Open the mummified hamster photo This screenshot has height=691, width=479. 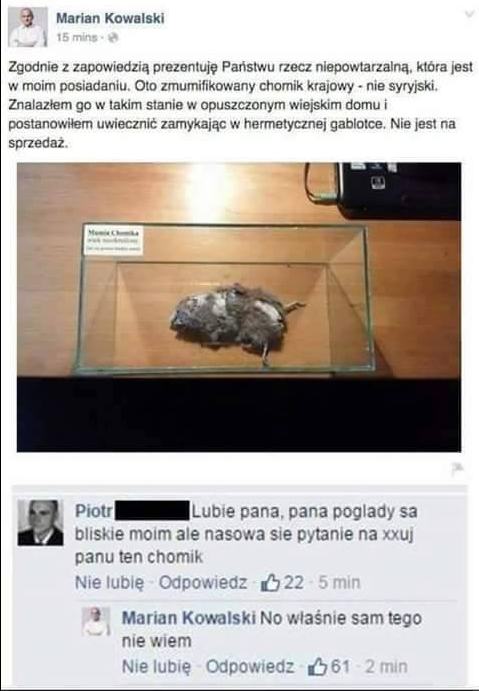pos(239,307)
